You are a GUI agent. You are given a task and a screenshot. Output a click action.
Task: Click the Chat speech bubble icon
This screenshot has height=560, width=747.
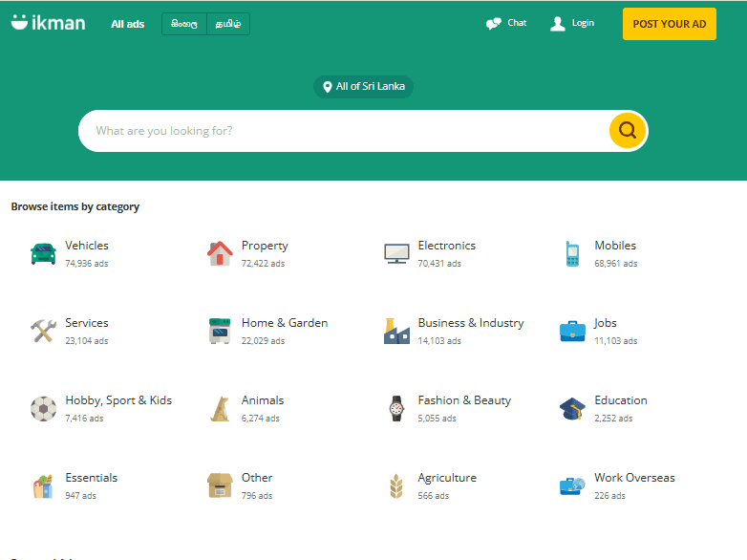[494, 23]
